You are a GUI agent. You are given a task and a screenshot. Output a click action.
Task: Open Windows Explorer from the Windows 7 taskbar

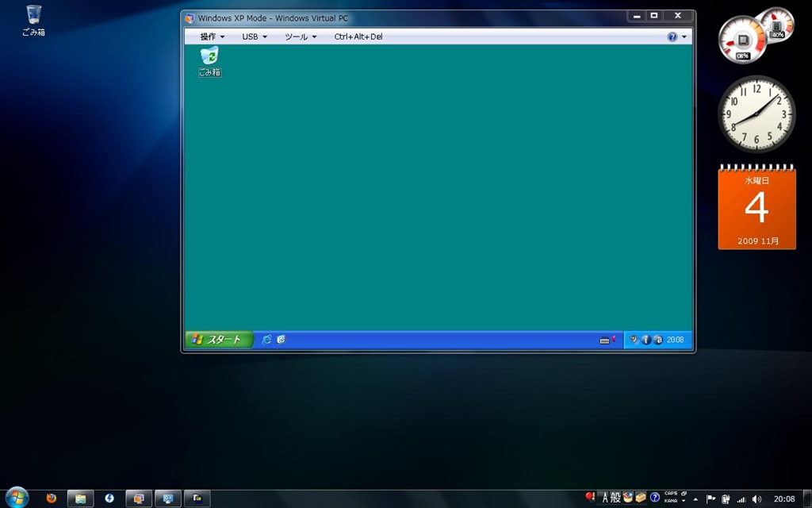tap(80, 498)
